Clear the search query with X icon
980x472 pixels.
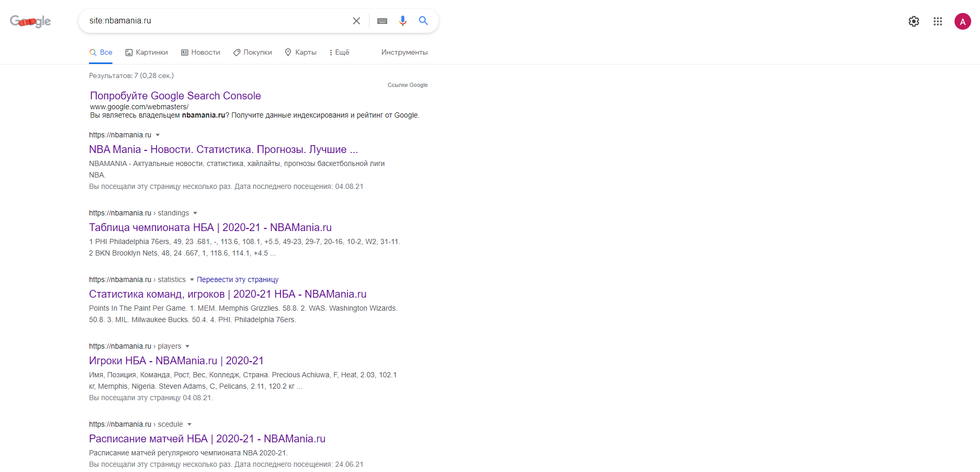click(x=357, y=21)
